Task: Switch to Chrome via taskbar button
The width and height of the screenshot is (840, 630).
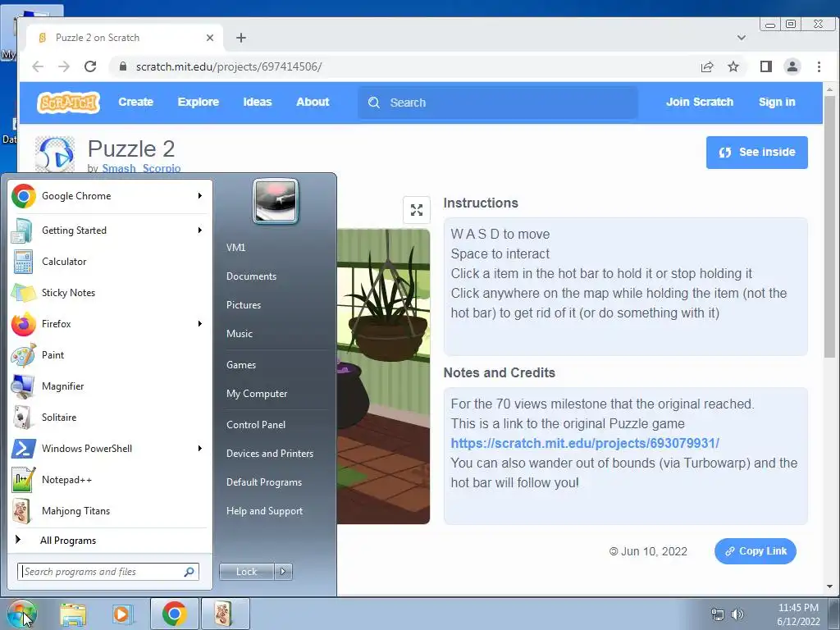Action: (175, 614)
